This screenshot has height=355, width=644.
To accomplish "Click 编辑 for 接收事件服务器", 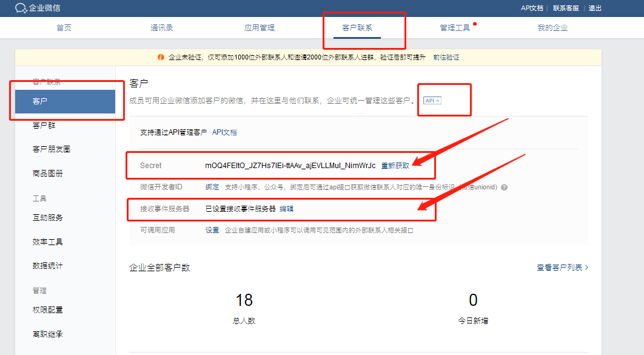I will [x=286, y=209].
